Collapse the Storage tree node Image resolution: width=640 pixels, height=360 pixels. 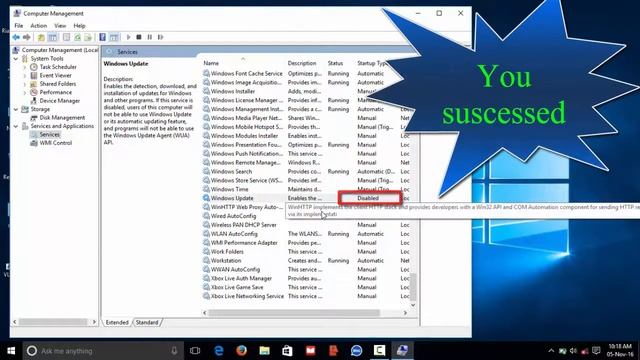click(x=16, y=109)
